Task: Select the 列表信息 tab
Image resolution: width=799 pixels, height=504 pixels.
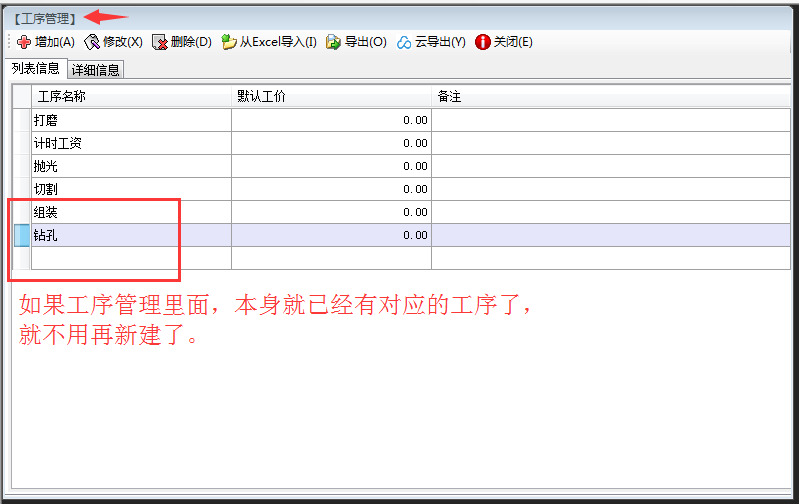Action: (x=35, y=69)
